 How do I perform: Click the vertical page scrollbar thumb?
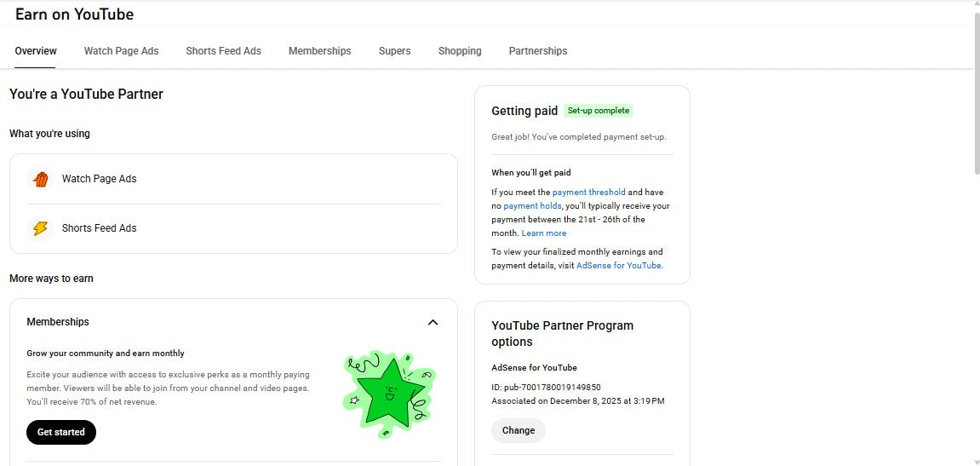[976, 94]
